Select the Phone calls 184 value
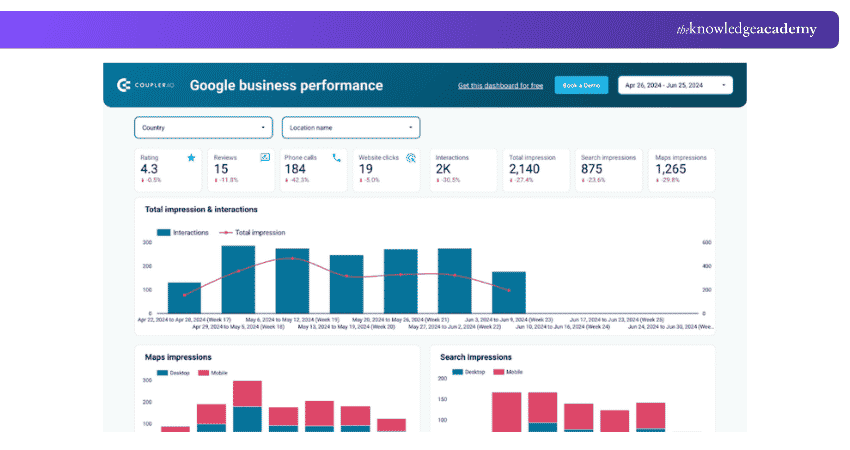 (295, 169)
